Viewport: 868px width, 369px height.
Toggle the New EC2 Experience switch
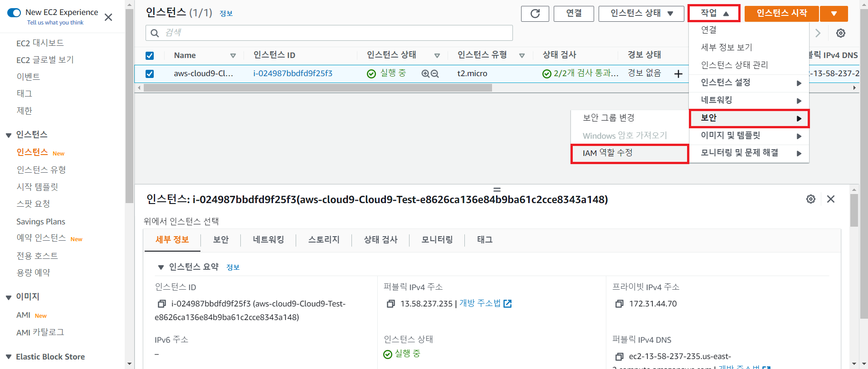[14, 13]
